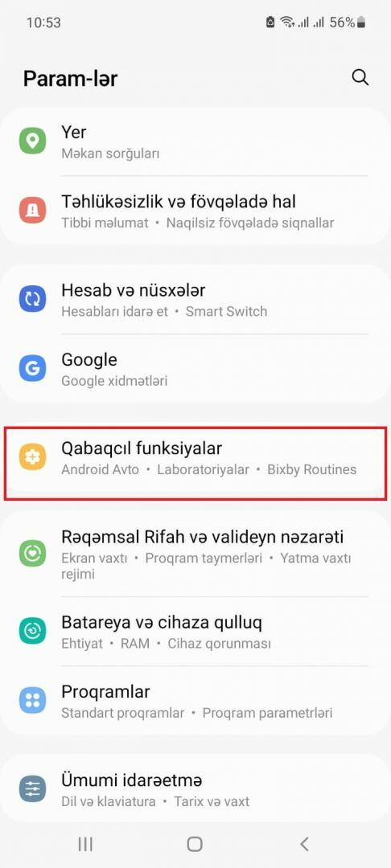Open Proqramlar settings
Viewport: 391px width, 868px height.
click(195, 701)
